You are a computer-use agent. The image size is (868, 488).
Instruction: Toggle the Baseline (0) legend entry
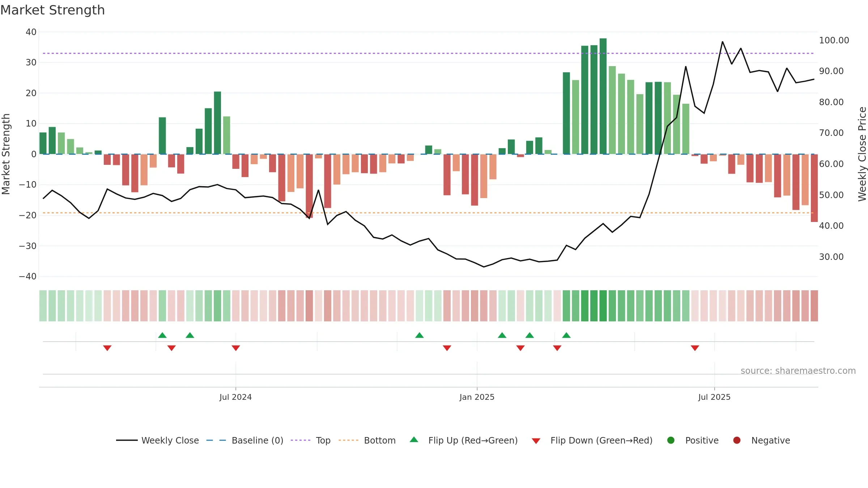[x=245, y=440]
